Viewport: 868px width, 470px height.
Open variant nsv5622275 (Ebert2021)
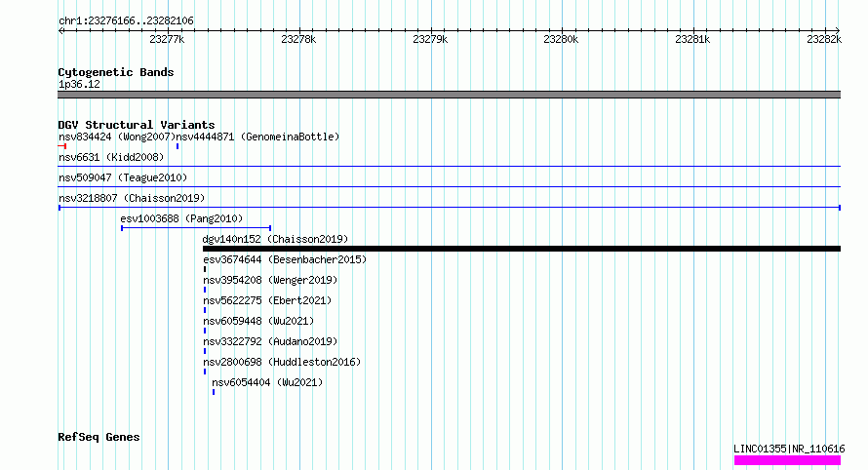click(267, 300)
